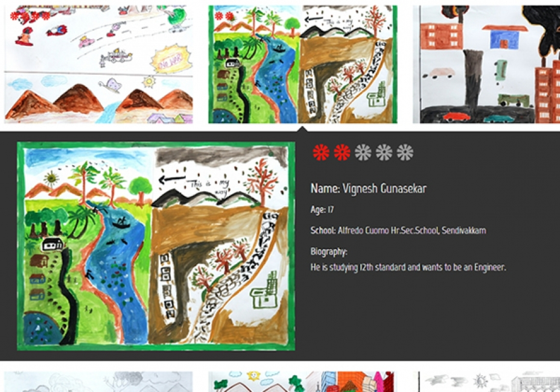Select the fourth gray rating star

click(384, 153)
